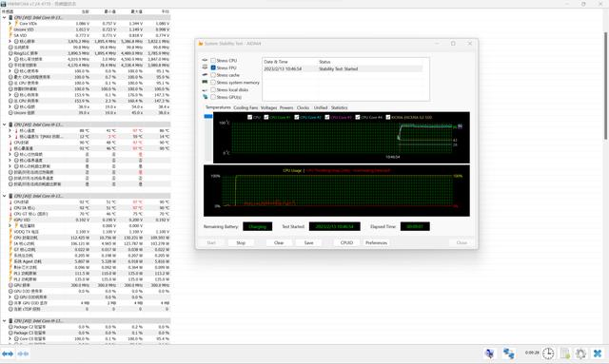
Task: Open the HWiNFO remote network monitors icon
Action: [x=508, y=354]
